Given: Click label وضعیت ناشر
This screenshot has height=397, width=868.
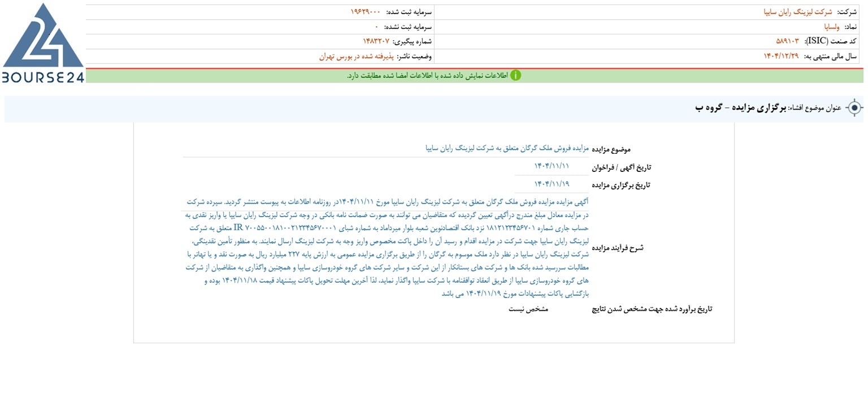Looking at the screenshot, I should (414, 56).
